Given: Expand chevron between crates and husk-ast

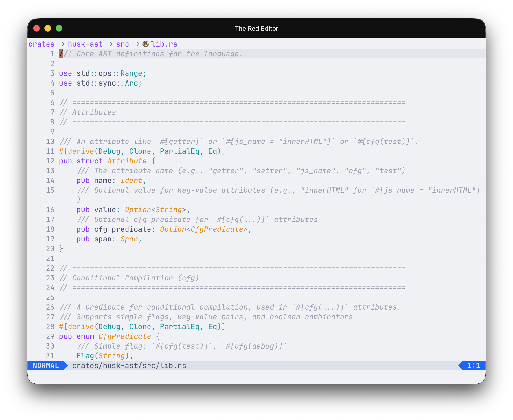Looking at the screenshot, I should pyautogui.click(x=63, y=44).
